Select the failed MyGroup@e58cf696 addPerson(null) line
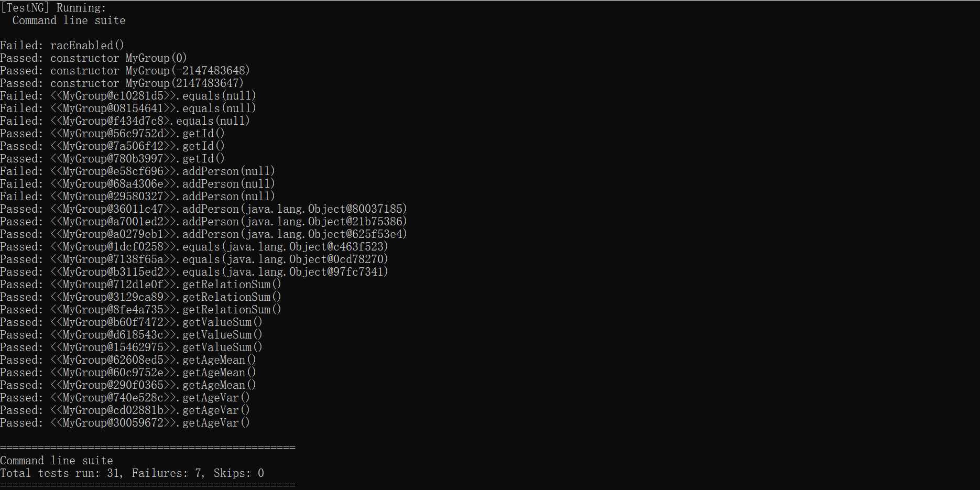The height and width of the screenshot is (490, 980). [x=137, y=171]
